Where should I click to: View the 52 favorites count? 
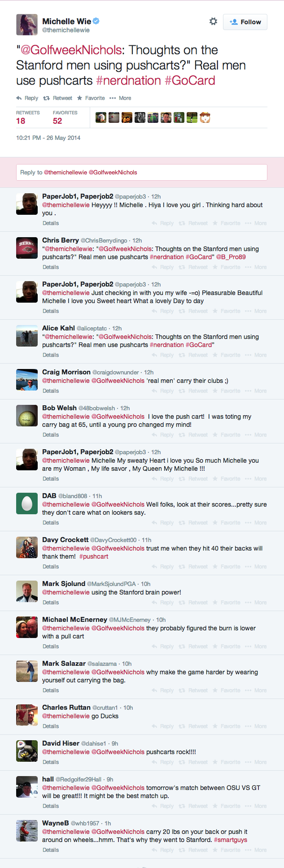tap(57, 121)
